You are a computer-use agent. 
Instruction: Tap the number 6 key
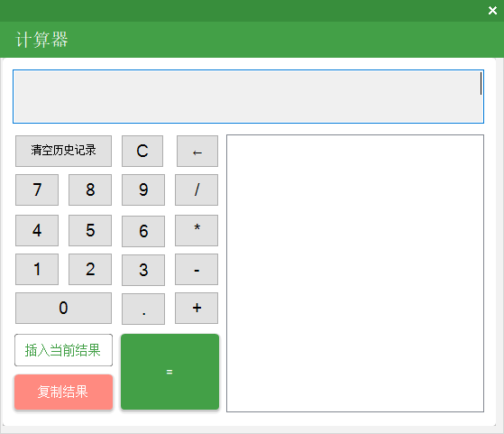(x=143, y=231)
